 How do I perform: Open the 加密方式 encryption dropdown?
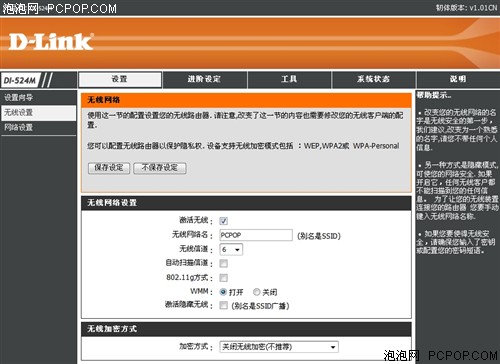click(x=279, y=347)
